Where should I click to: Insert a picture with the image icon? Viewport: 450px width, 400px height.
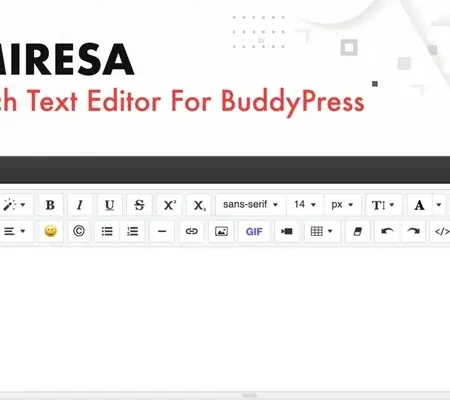(221, 231)
